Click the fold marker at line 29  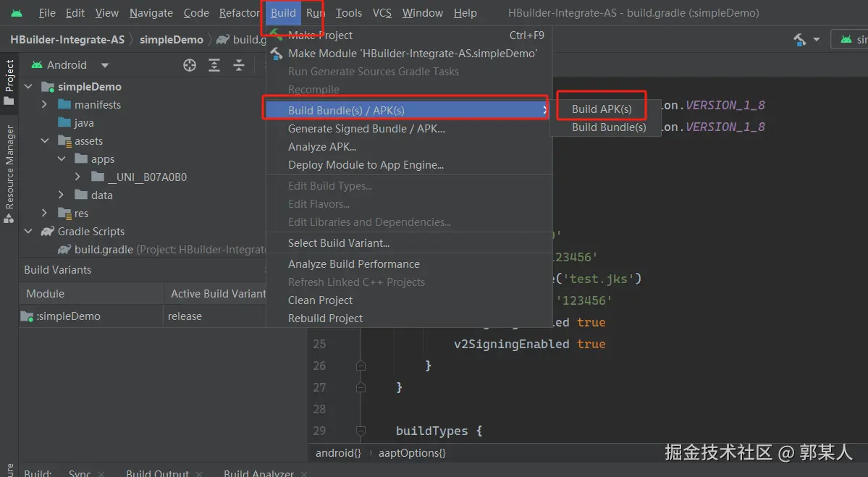[x=361, y=431]
